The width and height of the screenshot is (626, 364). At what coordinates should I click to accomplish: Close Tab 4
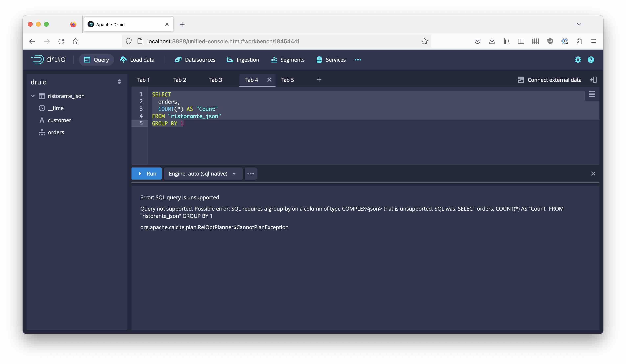pyautogui.click(x=269, y=80)
